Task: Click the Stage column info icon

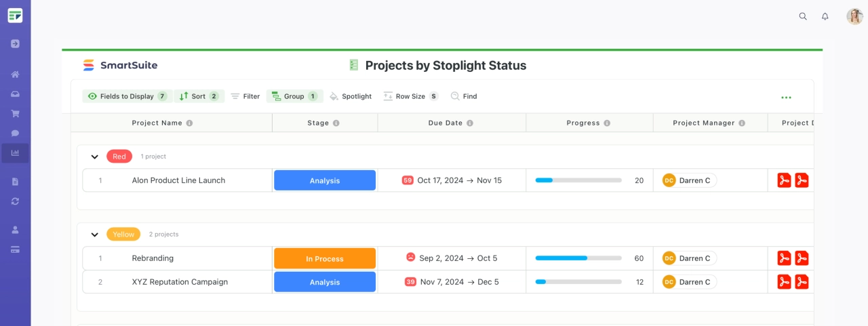Action: 336,123
